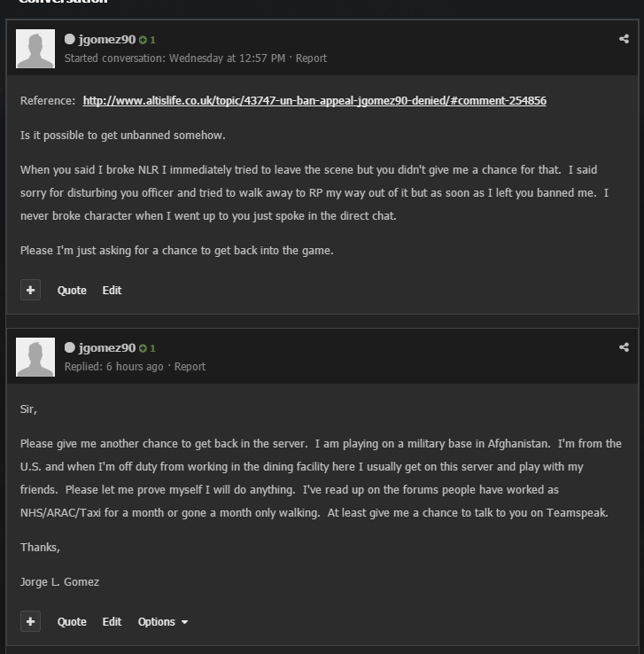Click share icon on the reply message
The image size is (644, 654).
(624, 347)
